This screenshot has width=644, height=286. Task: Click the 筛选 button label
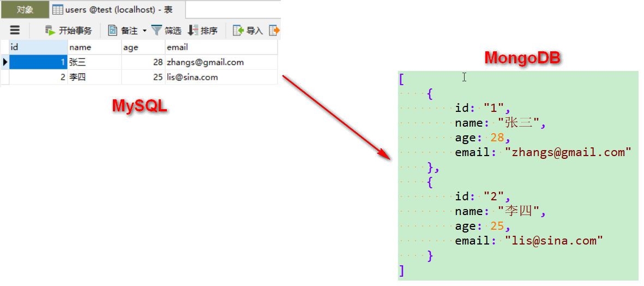point(173,31)
